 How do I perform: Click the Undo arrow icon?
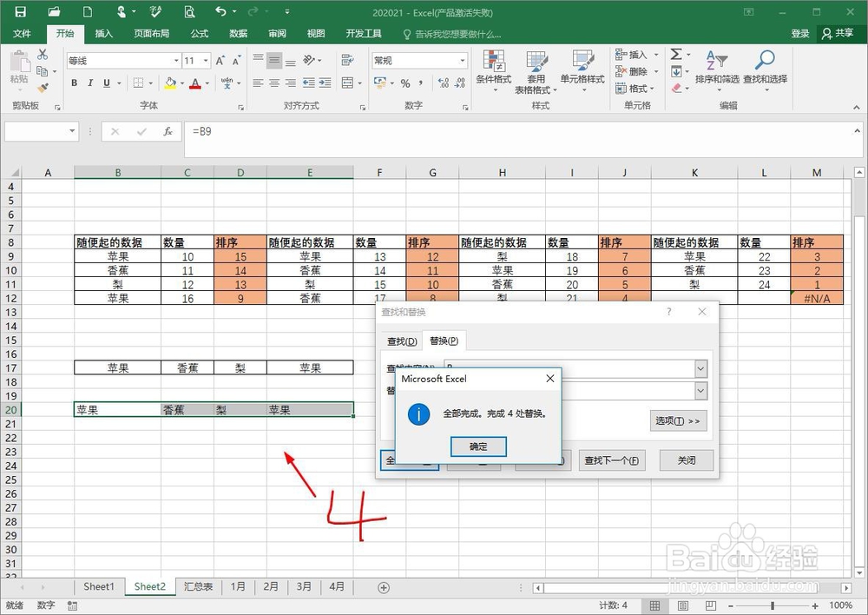[220, 11]
